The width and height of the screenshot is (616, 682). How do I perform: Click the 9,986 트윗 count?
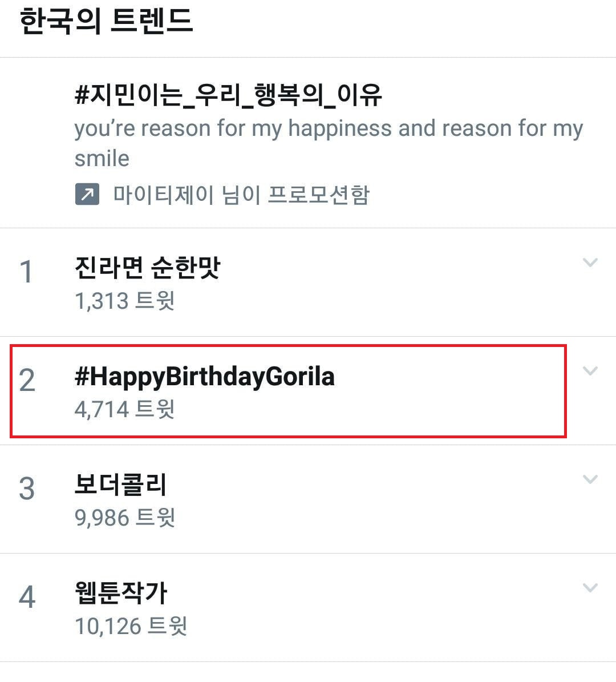(x=124, y=518)
